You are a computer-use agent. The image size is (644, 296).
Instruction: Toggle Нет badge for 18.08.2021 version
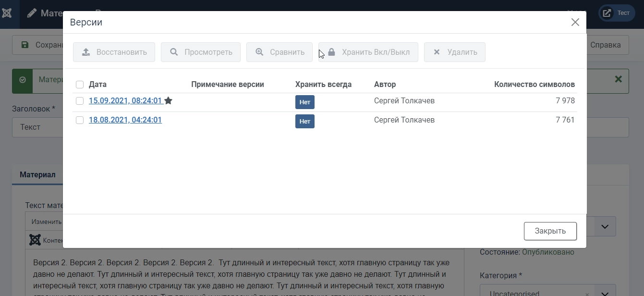point(305,121)
